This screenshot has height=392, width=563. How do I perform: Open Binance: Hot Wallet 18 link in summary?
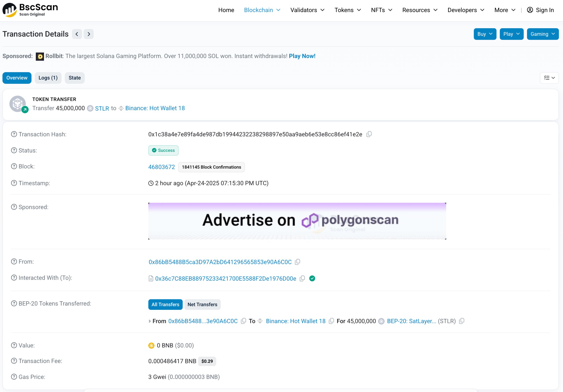point(155,108)
